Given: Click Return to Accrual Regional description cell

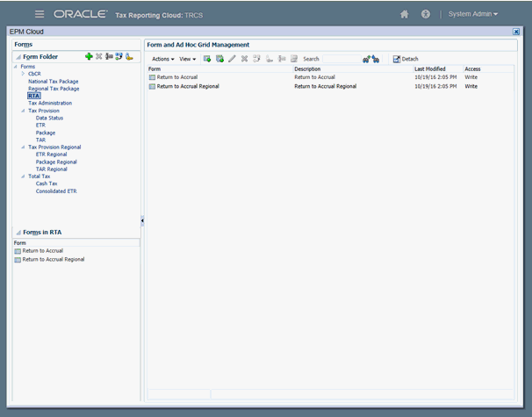Looking at the screenshot, I should pos(326,86).
